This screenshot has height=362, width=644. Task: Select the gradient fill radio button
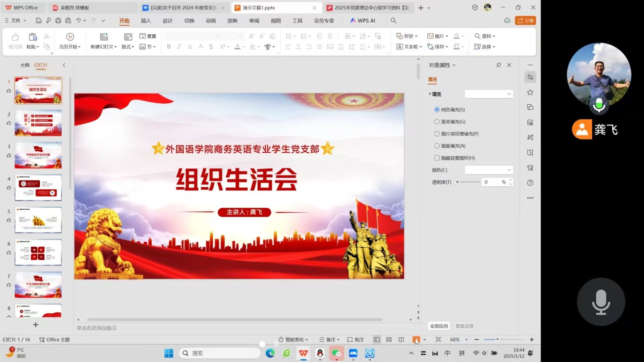(x=437, y=122)
